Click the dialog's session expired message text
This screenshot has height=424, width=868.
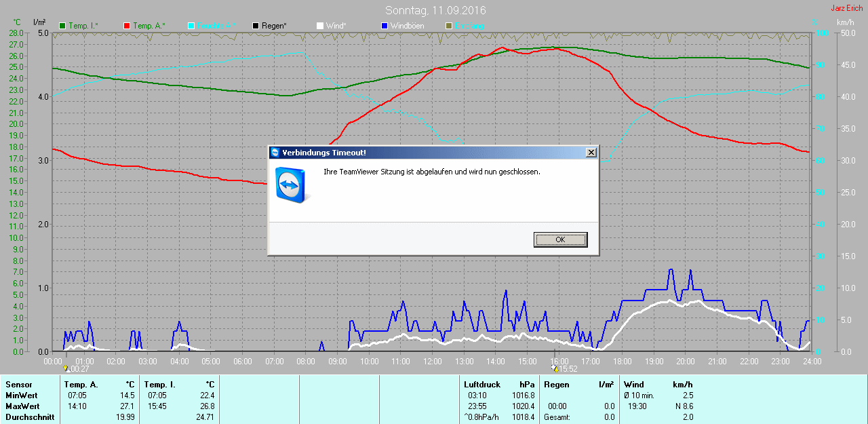pyautogui.click(x=432, y=172)
